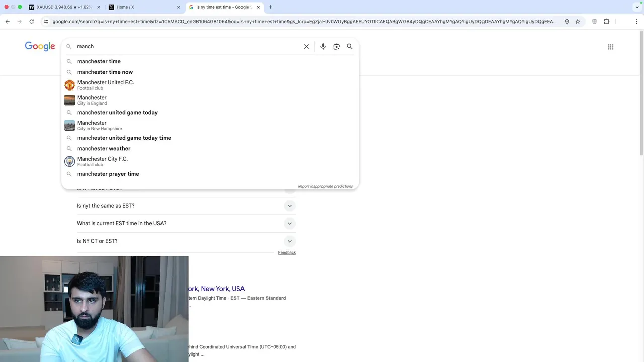Viewport: 644px width, 362px height.
Task: Select suggestion manchester weather
Action: (x=210, y=149)
